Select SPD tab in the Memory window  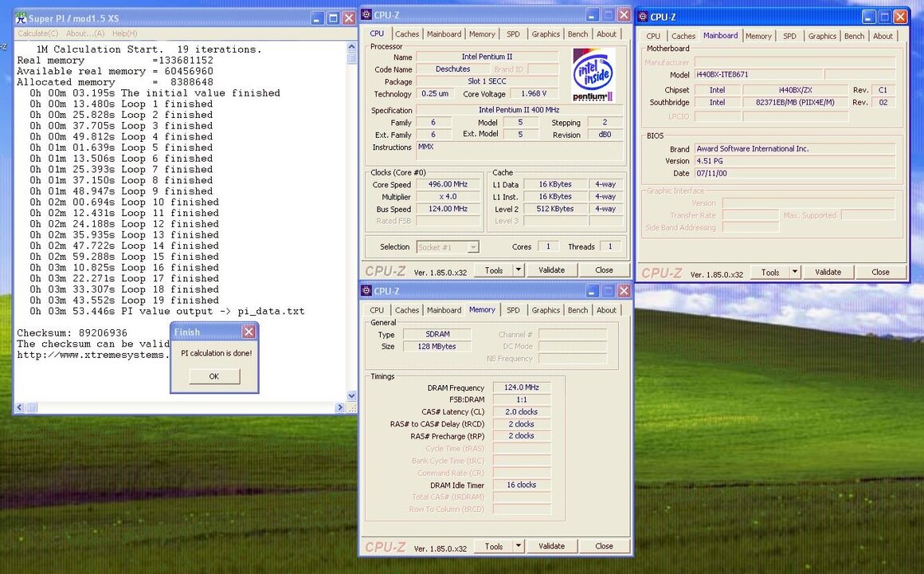pyautogui.click(x=513, y=310)
